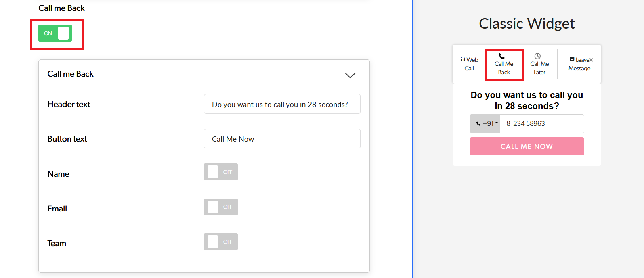
Task: Click the small phone icon beside +91
Action: click(478, 124)
